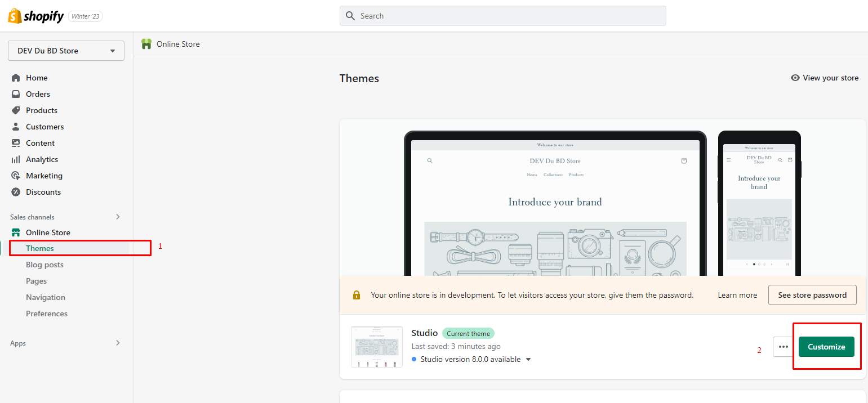Click the Orders inbox icon
This screenshot has height=403, width=868.
click(16, 94)
